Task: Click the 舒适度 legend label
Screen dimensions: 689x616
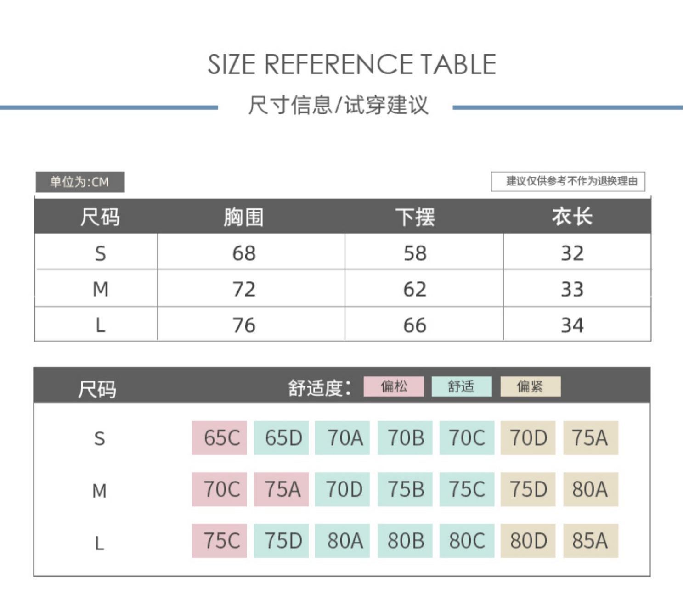Action: [320, 388]
